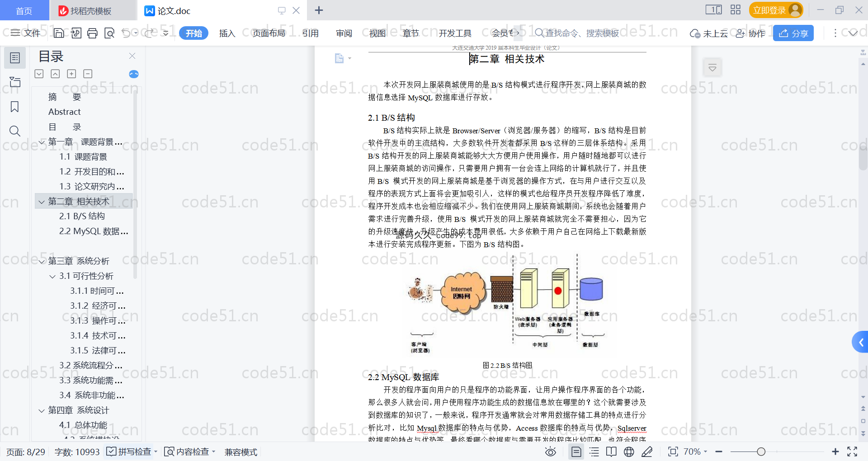Open the more options vertical dots menu
Screen dimensions: 868x461
click(835, 33)
